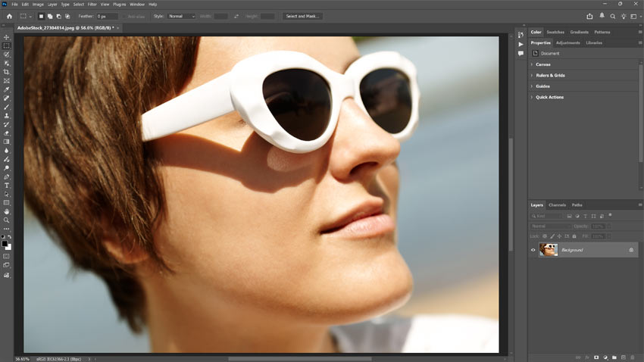Open the Search magnifier at top right

(613, 17)
